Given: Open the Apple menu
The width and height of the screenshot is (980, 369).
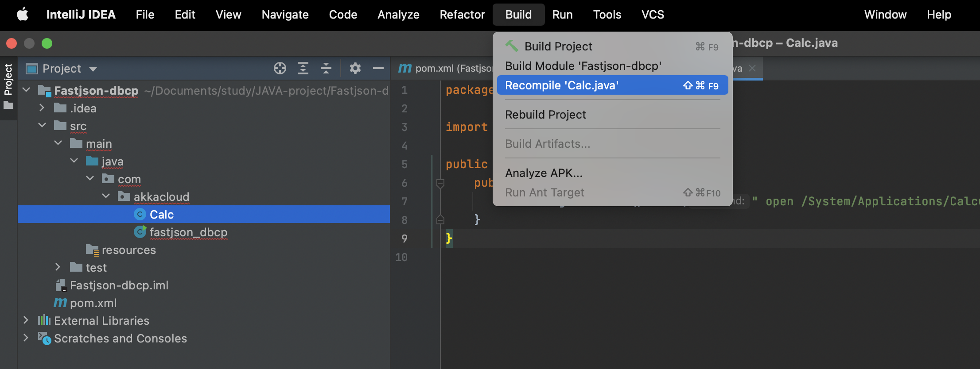Looking at the screenshot, I should pyautogui.click(x=23, y=15).
